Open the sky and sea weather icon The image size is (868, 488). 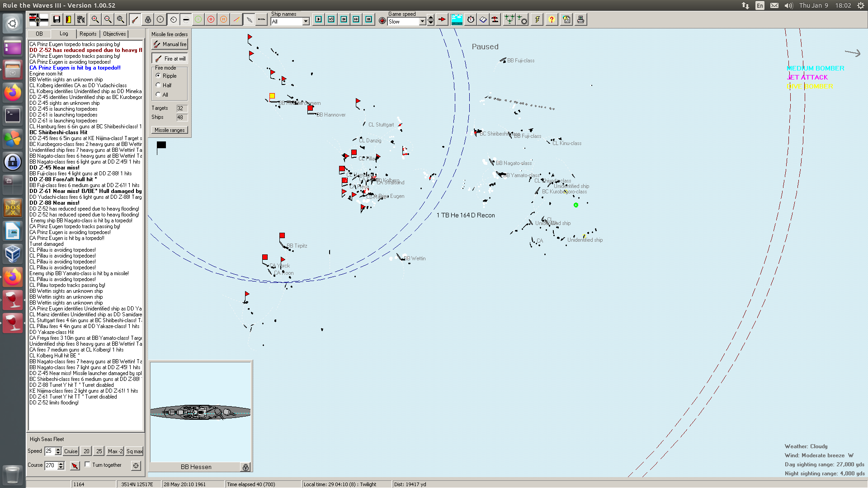(x=457, y=19)
